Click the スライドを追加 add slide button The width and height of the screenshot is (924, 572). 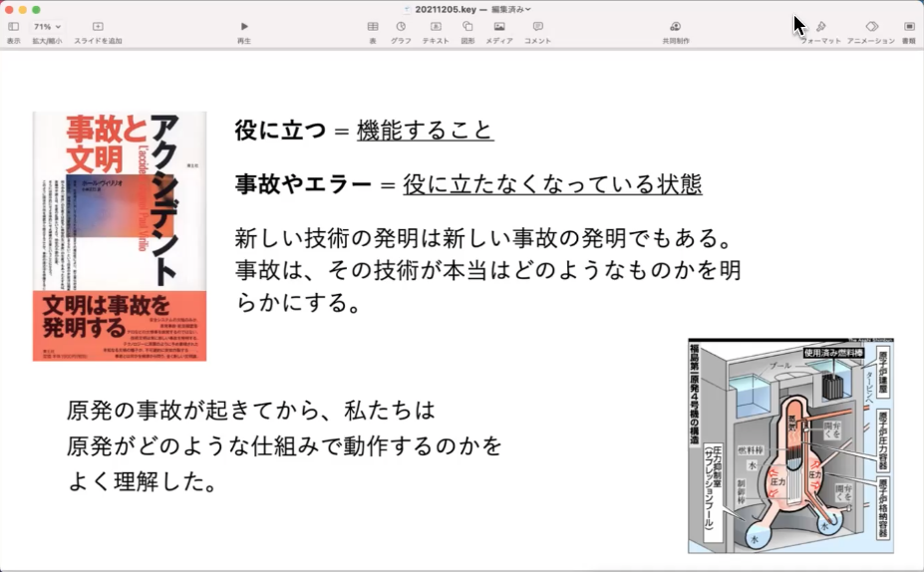(98, 26)
